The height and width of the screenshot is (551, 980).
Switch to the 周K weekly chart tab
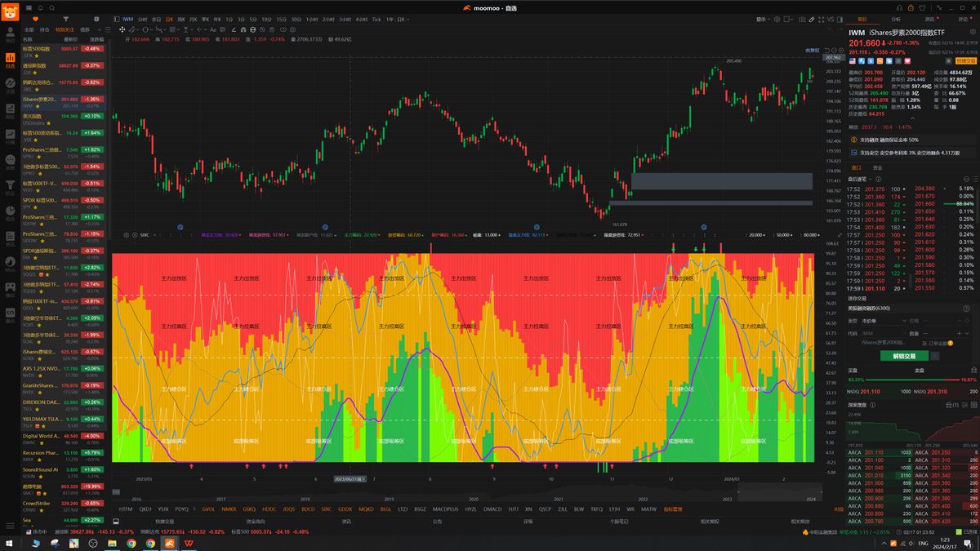(x=180, y=18)
